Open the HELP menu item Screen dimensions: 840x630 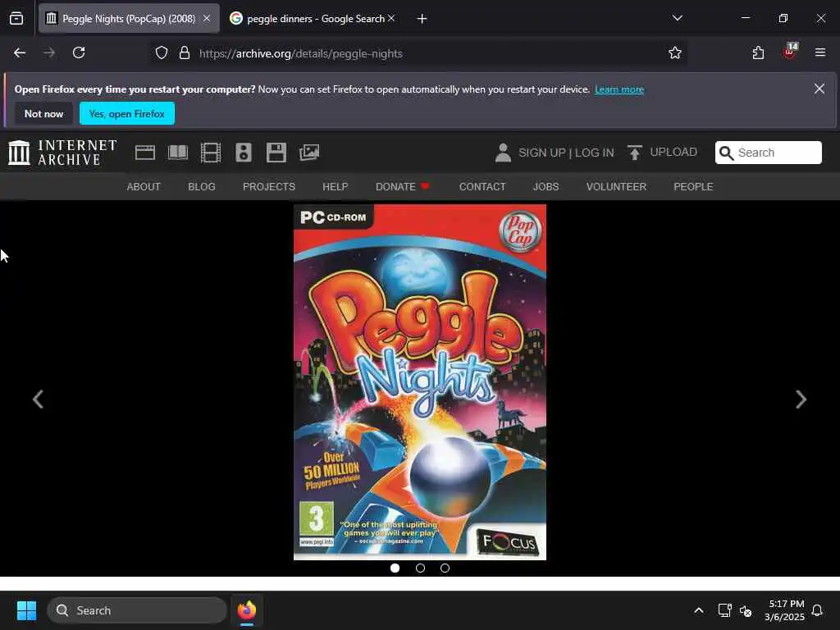(x=336, y=186)
